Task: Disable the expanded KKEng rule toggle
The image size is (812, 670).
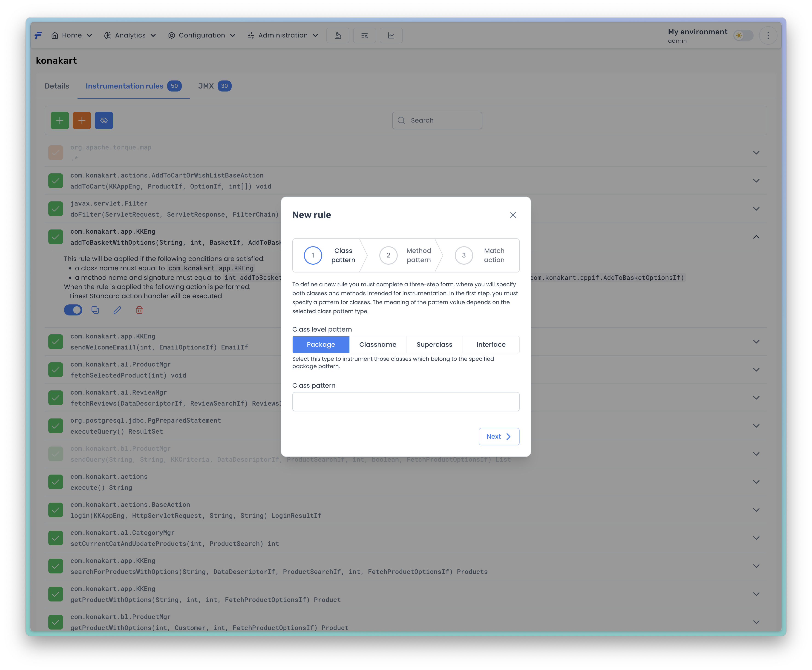Action: (x=73, y=310)
